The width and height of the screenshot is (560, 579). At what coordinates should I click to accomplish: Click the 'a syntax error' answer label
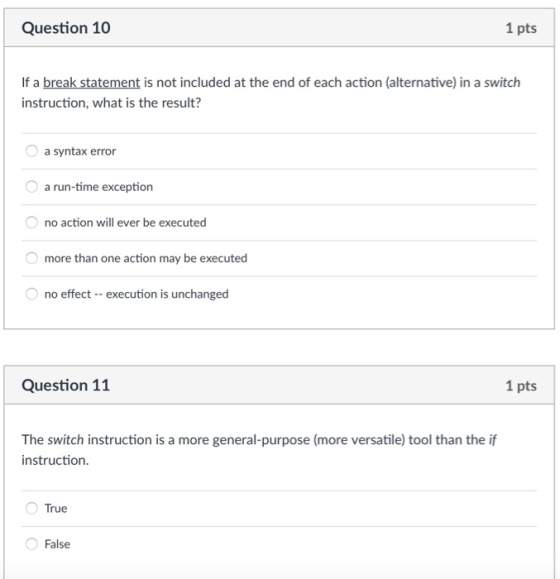pos(80,151)
